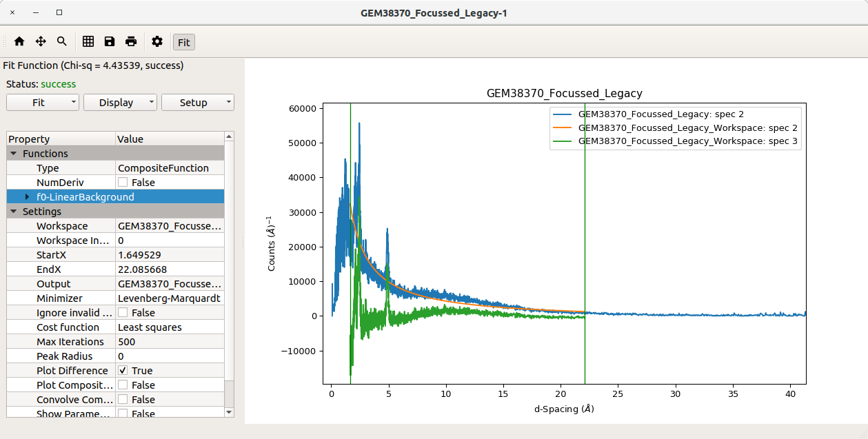Collapse the Settings section
Viewport: 868px width, 439px height.
[x=13, y=212]
